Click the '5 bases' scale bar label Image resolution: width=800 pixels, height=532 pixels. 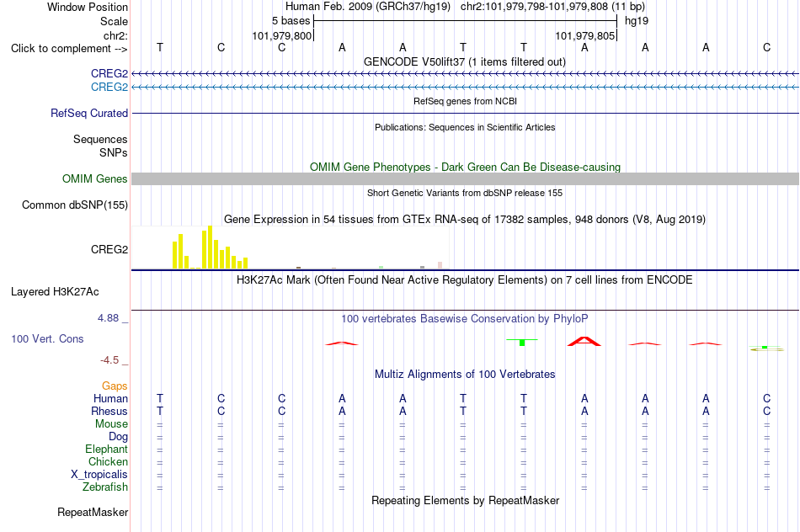[291, 21]
